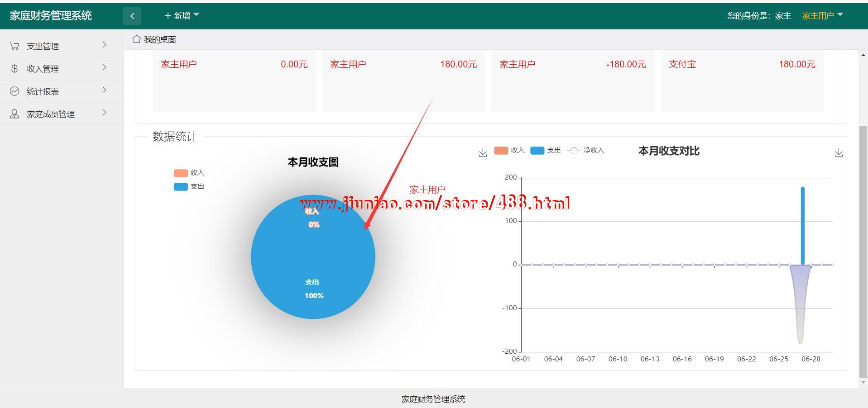
Task: Click the scrollbar down arrow on the right
Action: coord(863,382)
